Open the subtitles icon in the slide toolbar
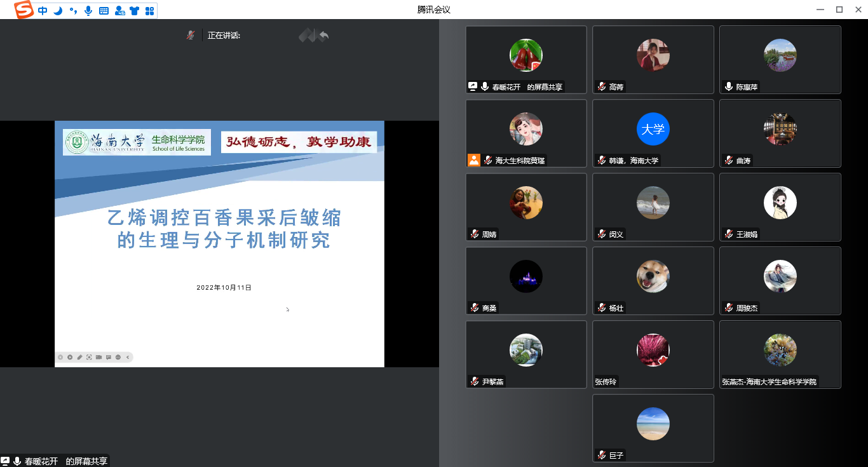 point(109,357)
